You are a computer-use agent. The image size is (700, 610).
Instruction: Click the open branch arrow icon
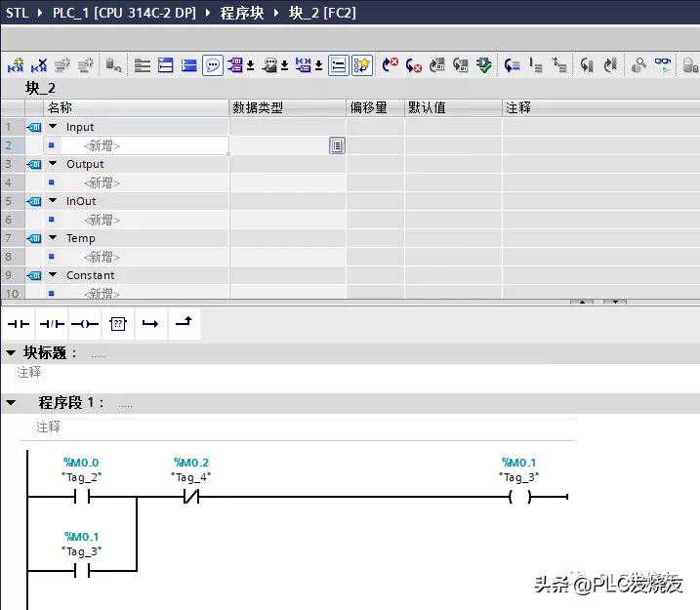click(150, 324)
